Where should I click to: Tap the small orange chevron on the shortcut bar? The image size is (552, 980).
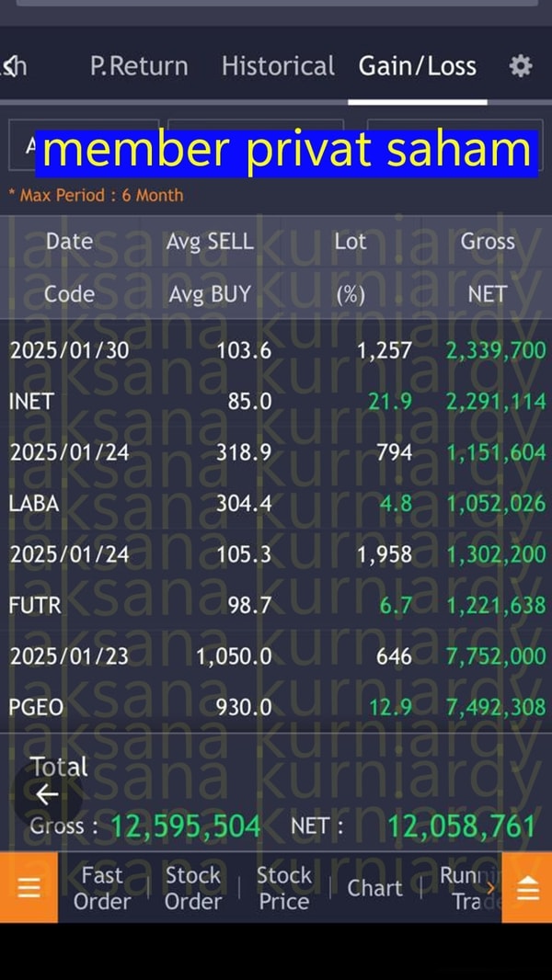[x=490, y=887]
